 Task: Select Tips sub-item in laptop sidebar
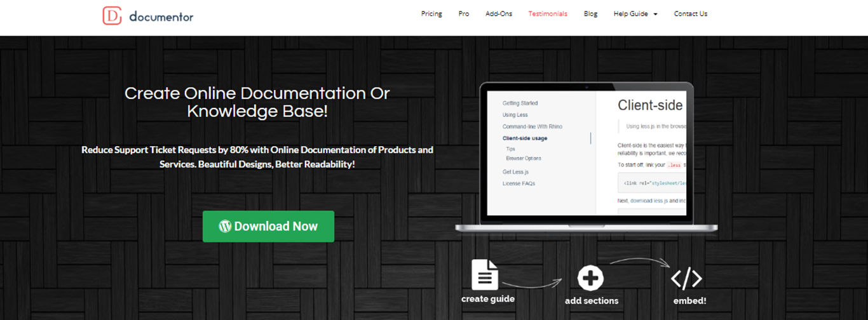click(x=511, y=149)
